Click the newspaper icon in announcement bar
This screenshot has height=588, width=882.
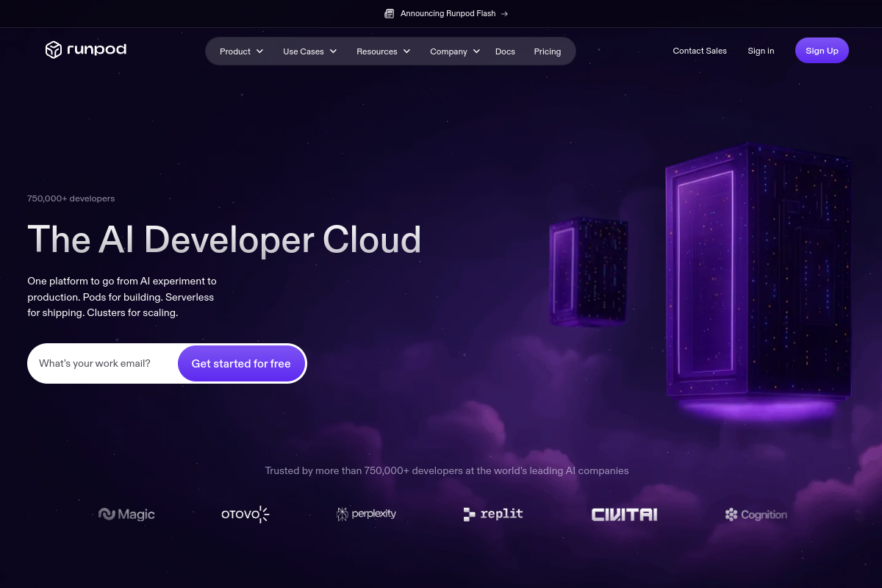pos(390,13)
